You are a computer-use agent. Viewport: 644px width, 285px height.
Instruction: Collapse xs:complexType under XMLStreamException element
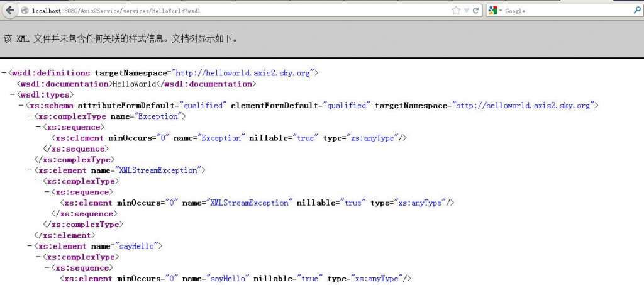coord(38,181)
